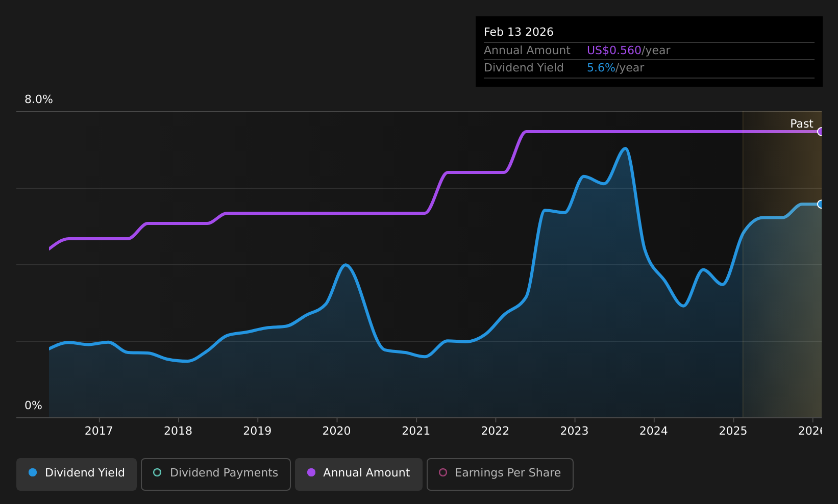
Task: Click the 'Feb 13 2026' tooltip date
Action: [519, 32]
